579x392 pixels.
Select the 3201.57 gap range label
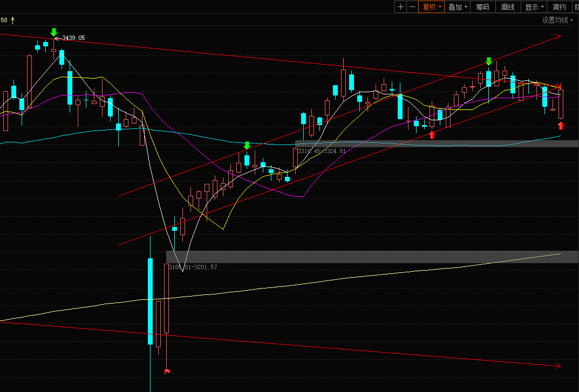(x=193, y=267)
